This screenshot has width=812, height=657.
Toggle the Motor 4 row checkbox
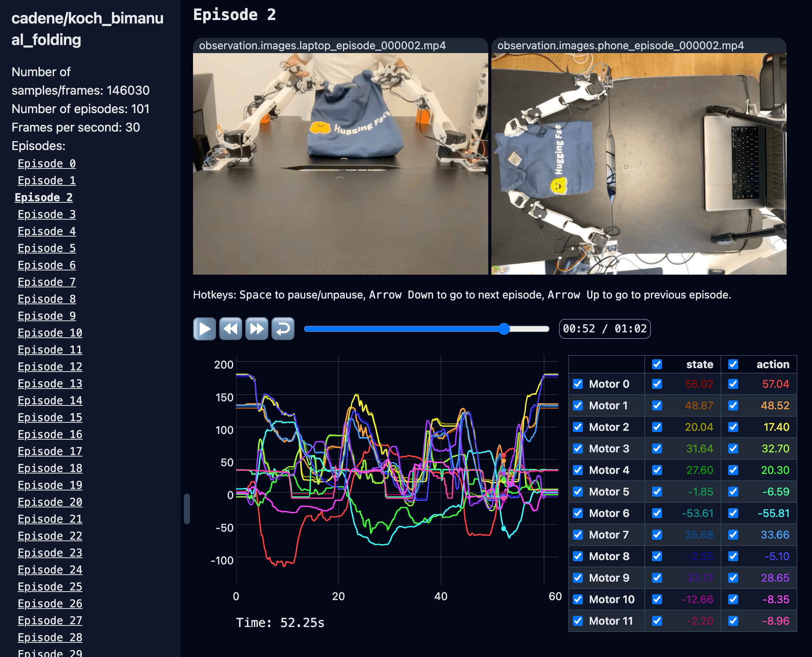click(x=578, y=470)
